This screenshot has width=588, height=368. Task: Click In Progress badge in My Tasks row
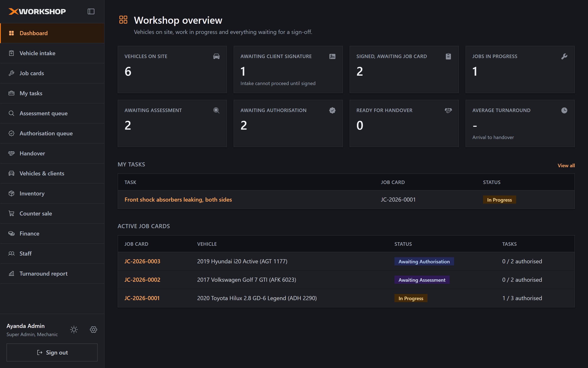pyautogui.click(x=499, y=200)
